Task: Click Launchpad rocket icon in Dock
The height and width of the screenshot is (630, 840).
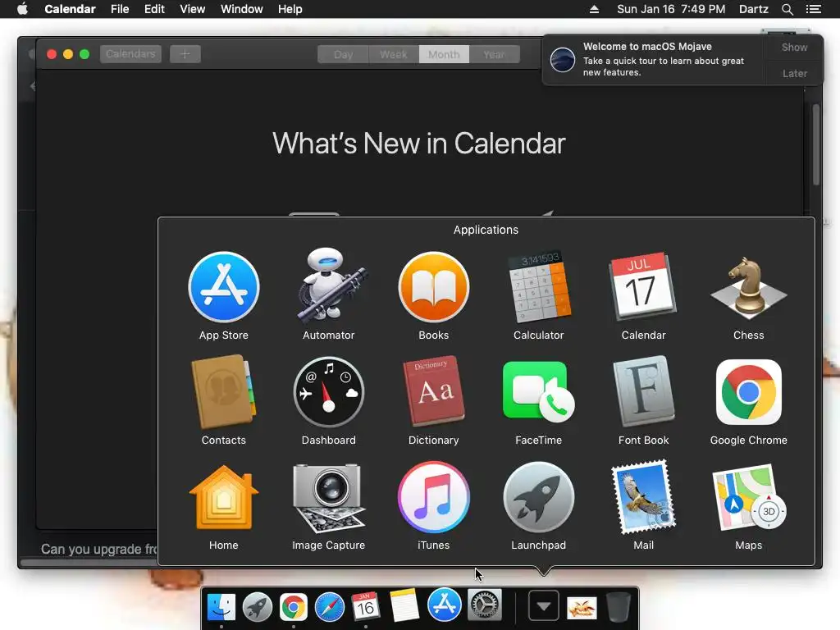Action: pyautogui.click(x=257, y=606)
